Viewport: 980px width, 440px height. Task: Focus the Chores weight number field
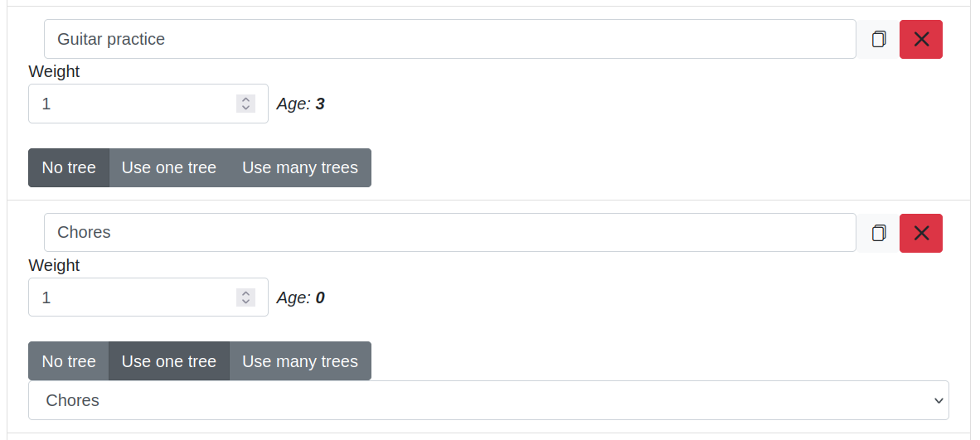point(133,297)
